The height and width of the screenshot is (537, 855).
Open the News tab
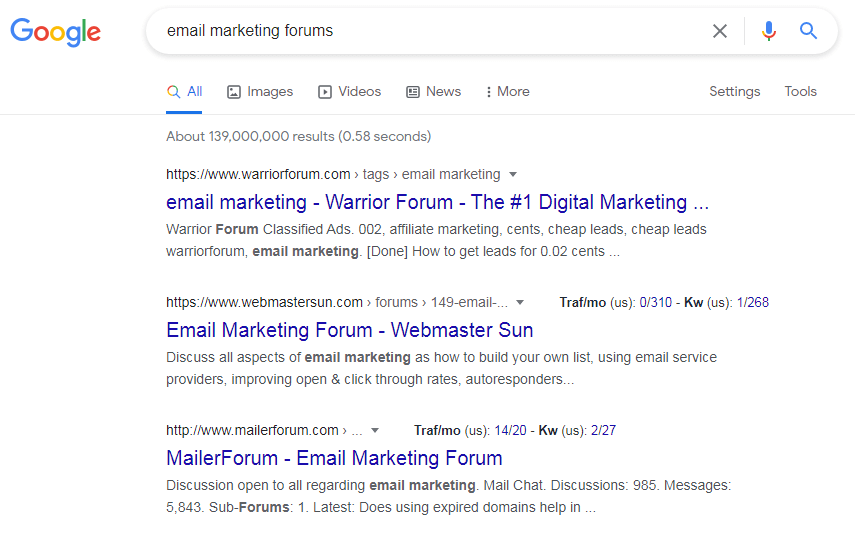point(433,92)
